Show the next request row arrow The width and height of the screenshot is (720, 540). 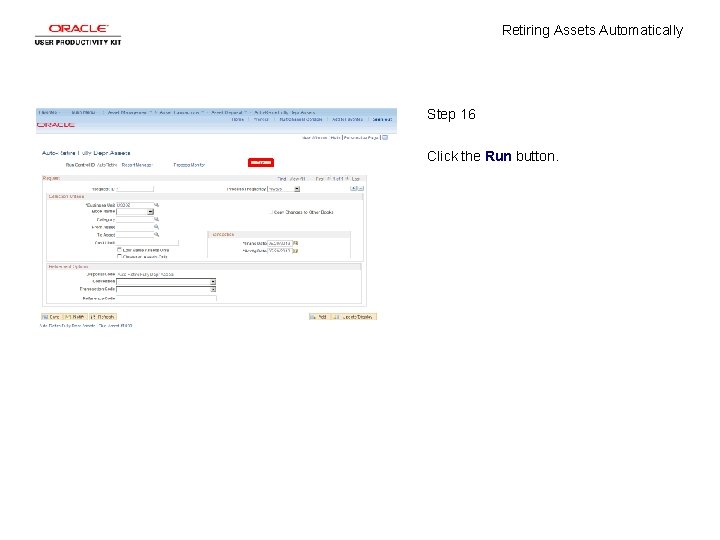(348, 179)
